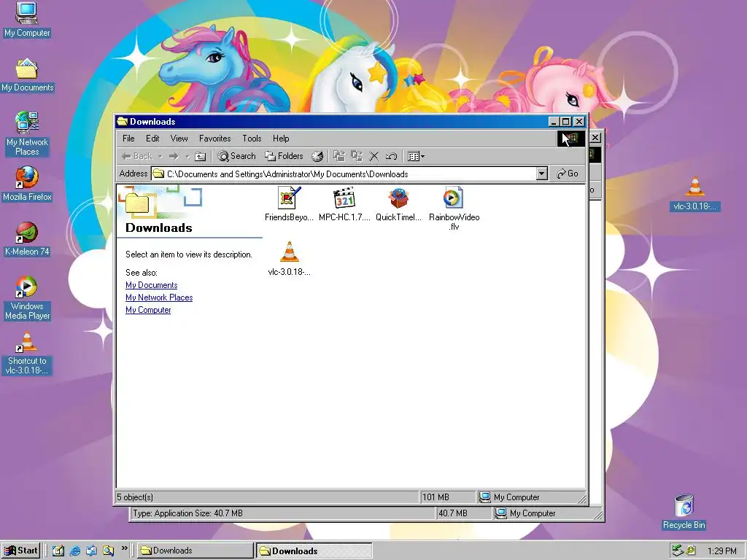Open the View menu
The height and width of the screenshot is (560, 747).
[179, 139]
